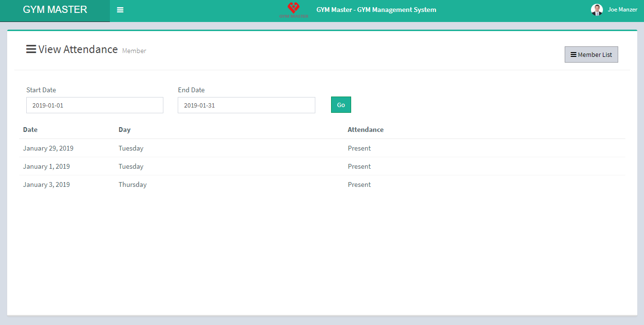Click the End Date input field
Screen dimensions: 644x325
tap(246, 105)
